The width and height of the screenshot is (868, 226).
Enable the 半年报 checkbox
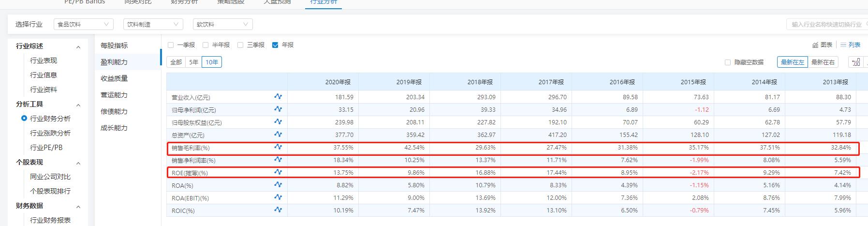206,45
